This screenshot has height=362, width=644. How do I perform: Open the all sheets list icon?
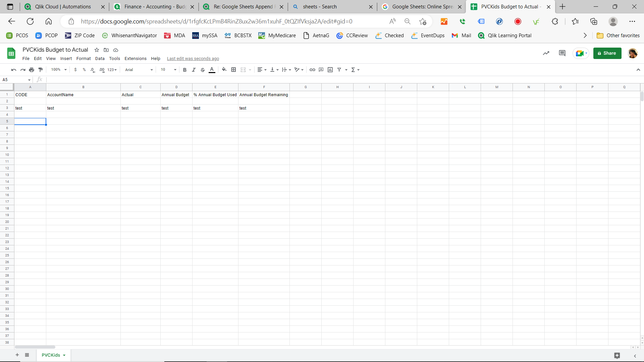coord(27,355)
